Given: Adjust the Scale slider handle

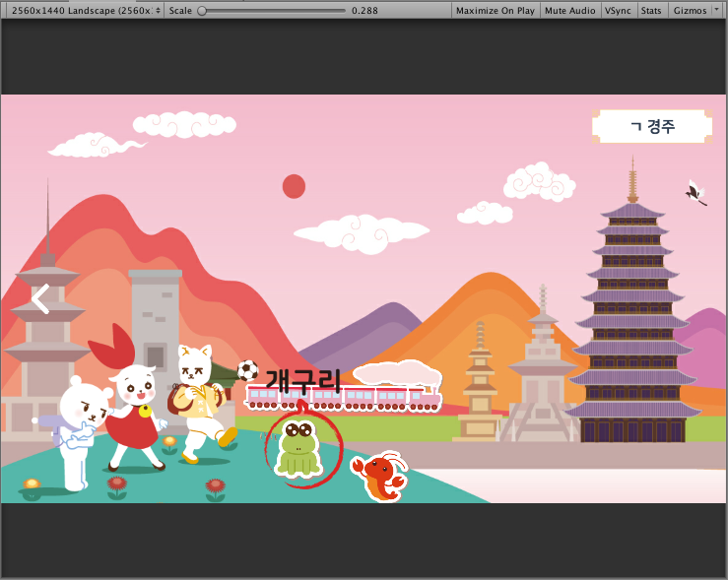Looking at the screenshot, I should click(202, 10).
